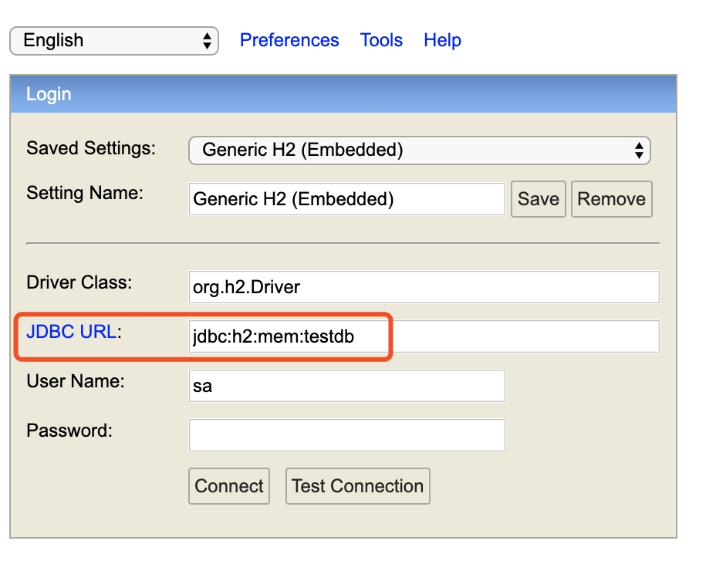Click the "Driver Class:" label text

point(79,282)
